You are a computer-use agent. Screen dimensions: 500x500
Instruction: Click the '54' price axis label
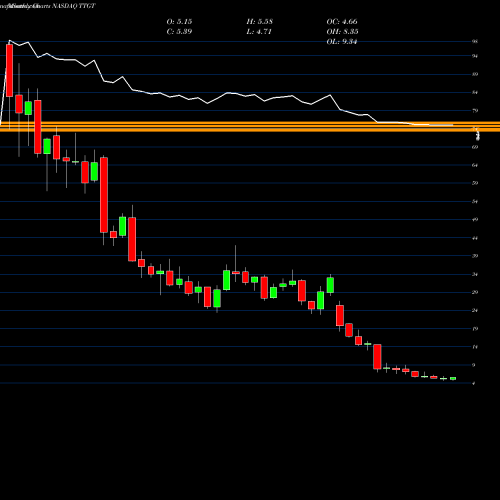click(475, 202)
